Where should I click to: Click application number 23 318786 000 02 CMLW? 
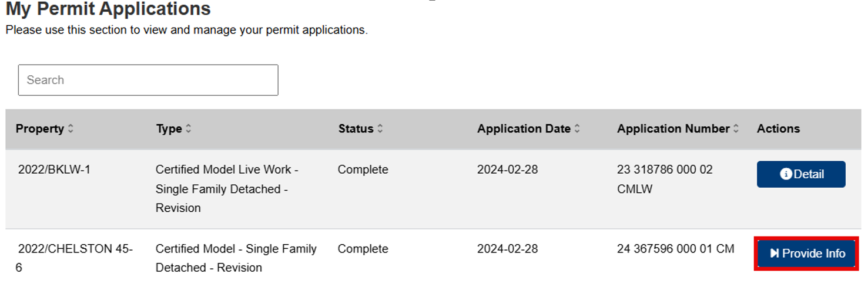[x=665, y=179]
